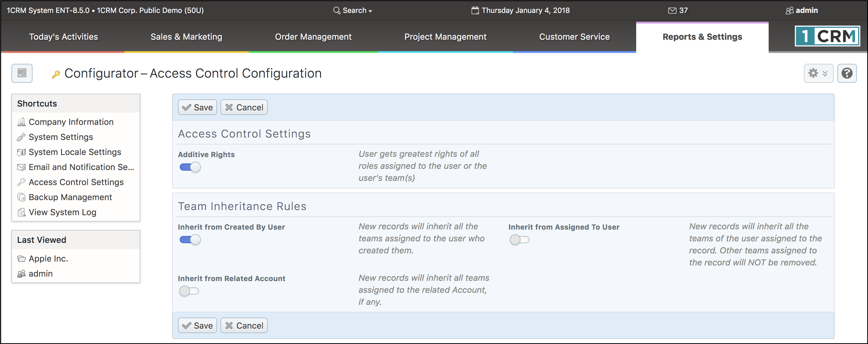Click the top Cancel button

244,107
